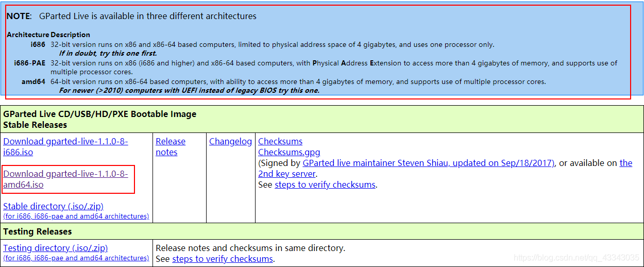644x267 pixels.
Task: Click the UEFI newer computers recommendation text
Action: [x=189, y=90]
